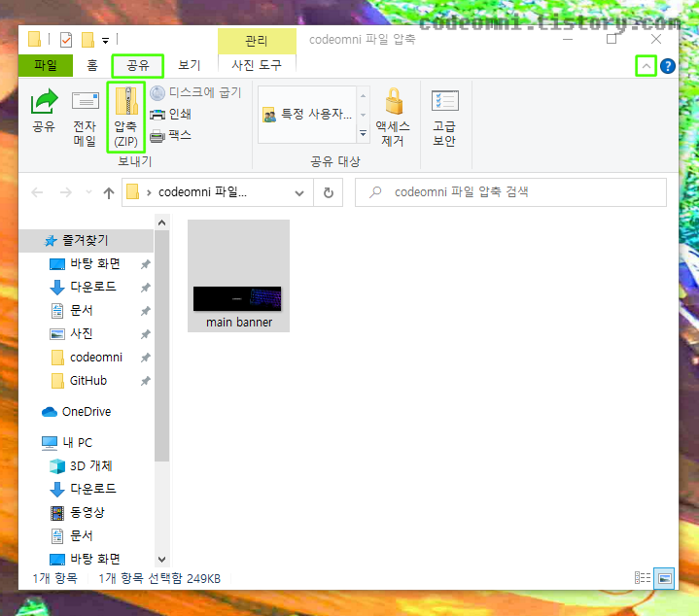699x616 pixels.
Task: Click the 관리 contextual tab header
Action: coord(257,41)
